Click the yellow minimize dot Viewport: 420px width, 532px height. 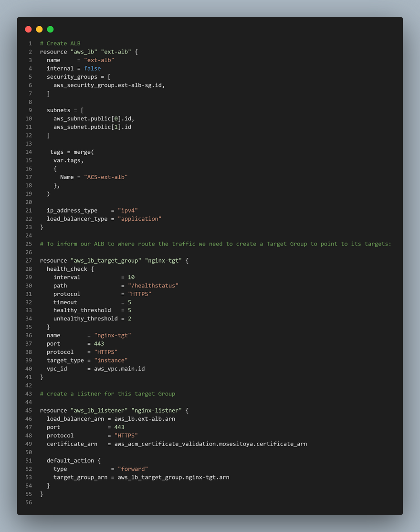coord(39,30)
